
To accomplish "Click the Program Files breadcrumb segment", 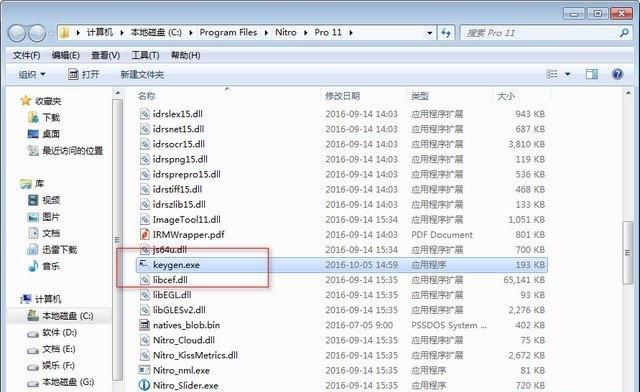I will pos(228,32).
